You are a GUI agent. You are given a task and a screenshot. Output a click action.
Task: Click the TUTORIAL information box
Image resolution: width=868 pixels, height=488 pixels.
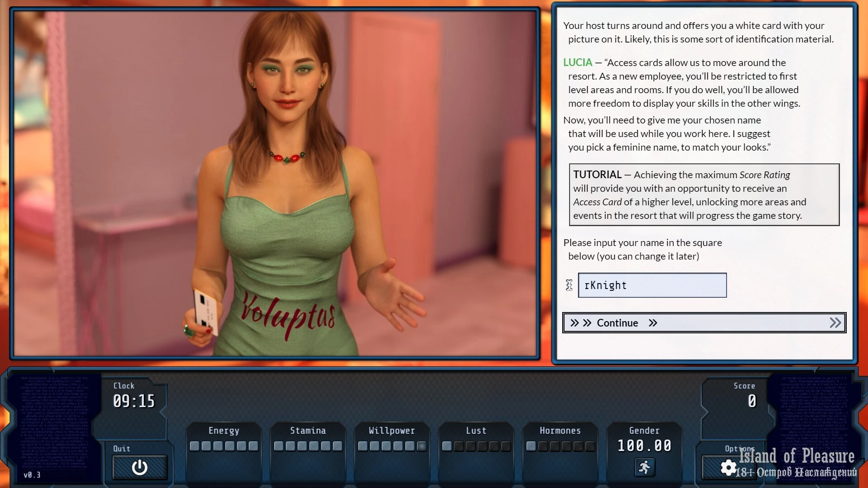click(x=704, y=195)
